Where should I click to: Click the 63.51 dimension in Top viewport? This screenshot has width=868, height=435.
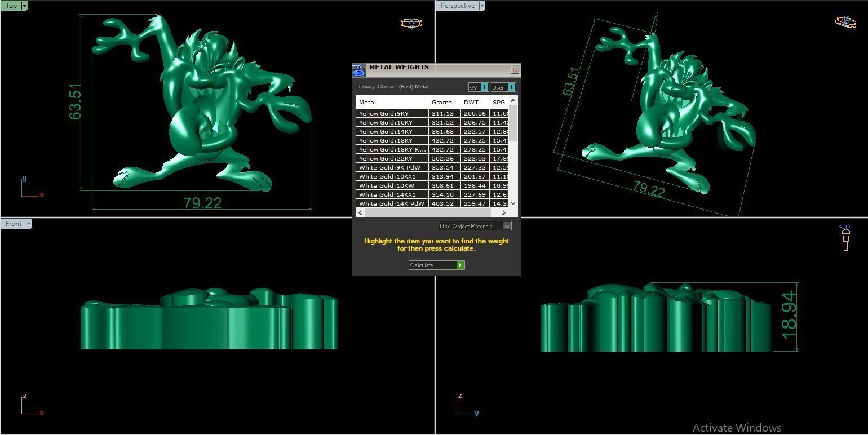[75, 102]
